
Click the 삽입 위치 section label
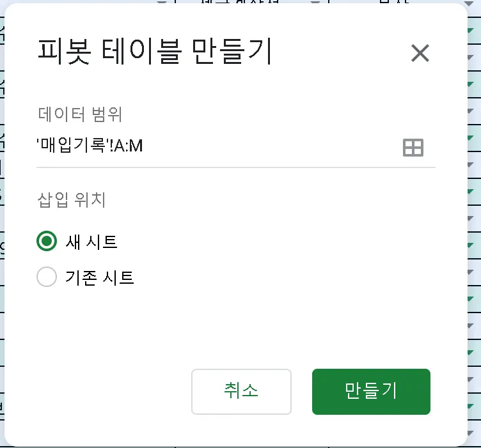coord(71,200)
